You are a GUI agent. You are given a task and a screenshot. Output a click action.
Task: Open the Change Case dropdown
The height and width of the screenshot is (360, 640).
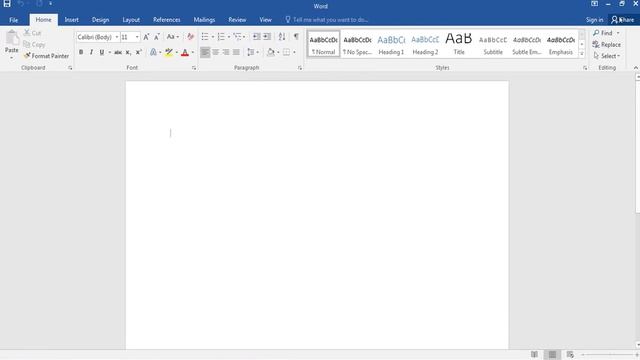click(173, 37)
